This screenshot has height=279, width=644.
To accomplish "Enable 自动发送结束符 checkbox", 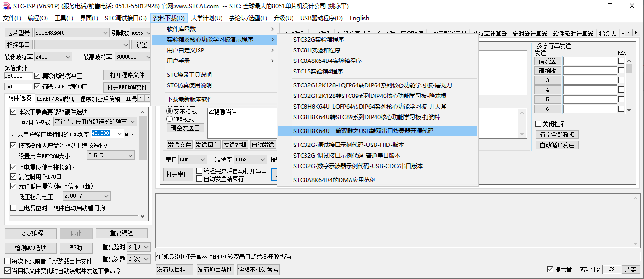I will [199, 179].
